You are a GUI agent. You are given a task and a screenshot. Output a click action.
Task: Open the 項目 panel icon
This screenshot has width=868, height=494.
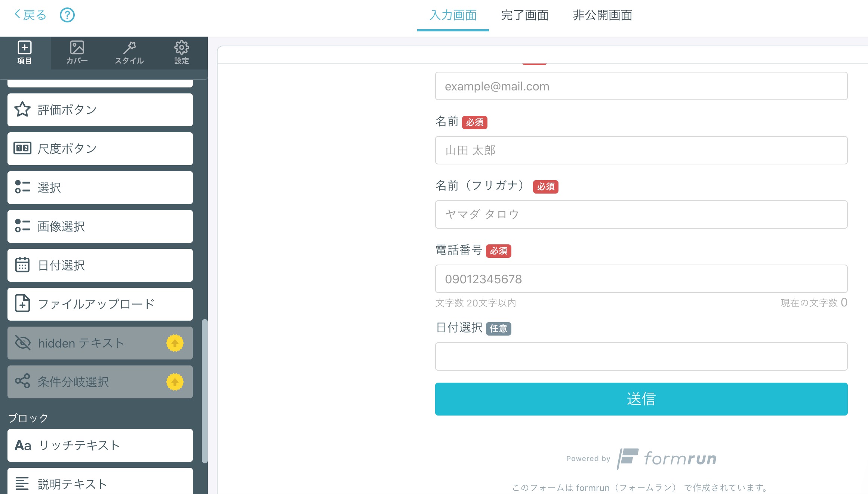coord(25,52)
